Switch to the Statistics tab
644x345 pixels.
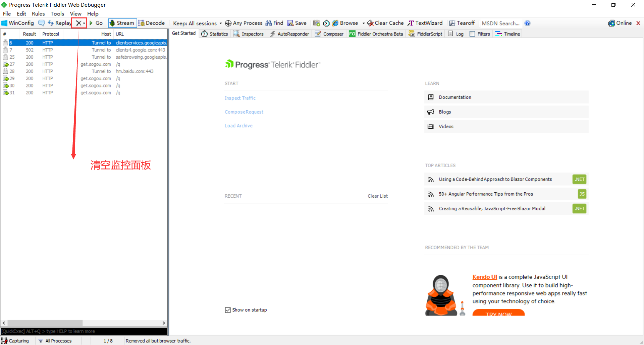pos(215,34)
